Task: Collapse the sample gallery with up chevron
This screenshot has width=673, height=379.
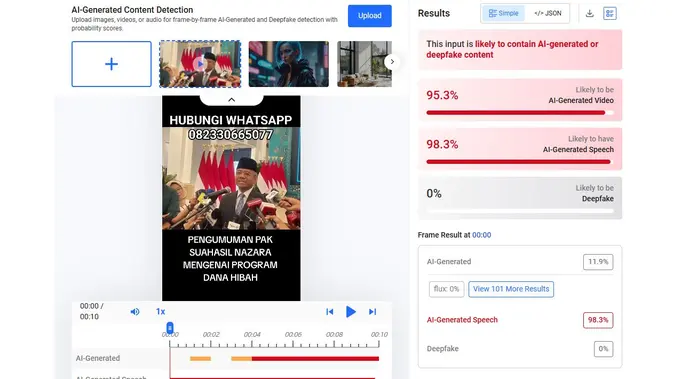Action: point(231,100)
